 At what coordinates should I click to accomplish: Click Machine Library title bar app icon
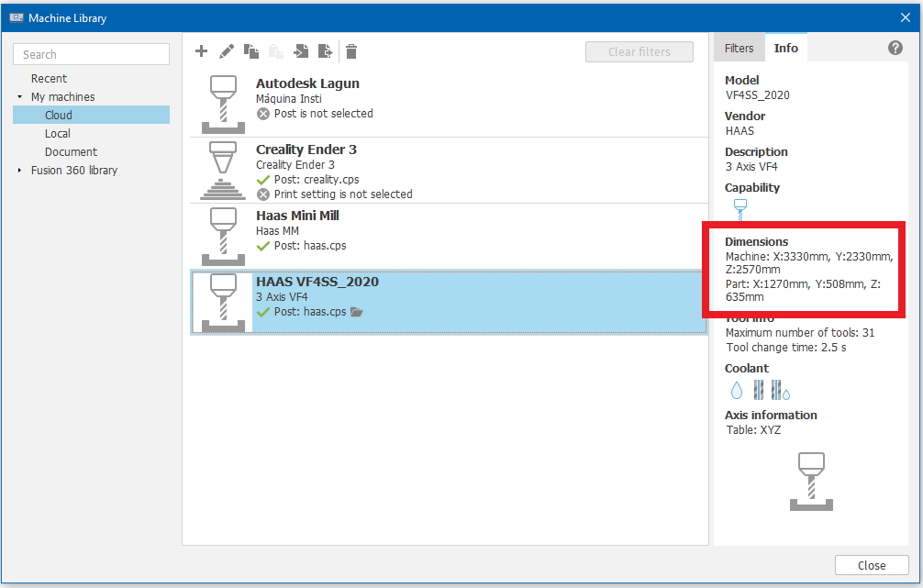(x=17, y=17)
